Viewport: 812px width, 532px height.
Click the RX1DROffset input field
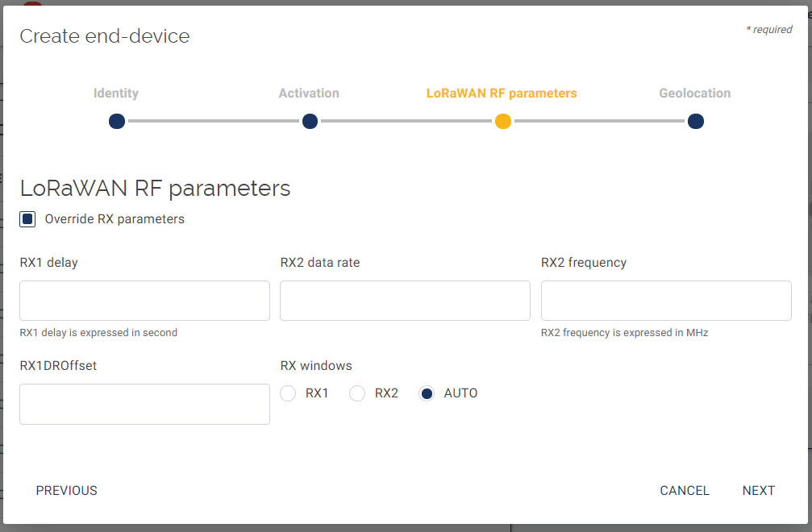click(x=144, y=404)
